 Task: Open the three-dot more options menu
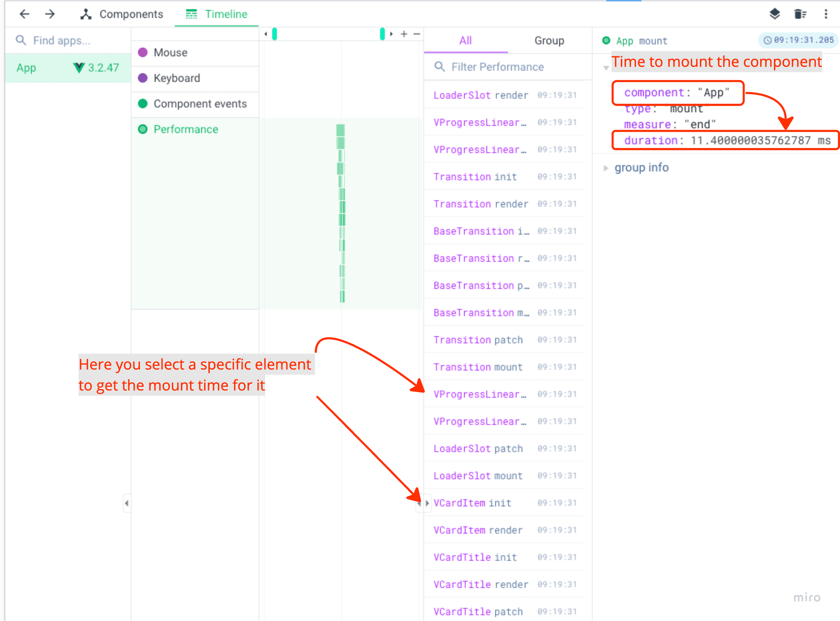coord(826,14)
